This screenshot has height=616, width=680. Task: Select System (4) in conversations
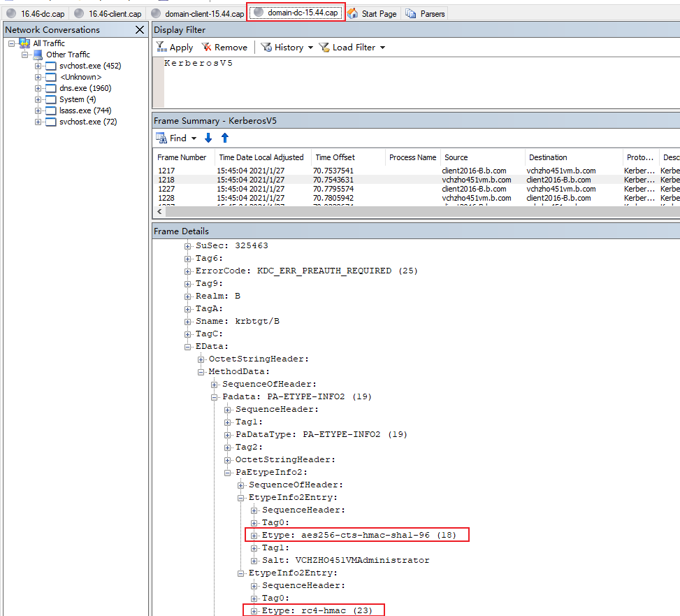tap(78, 99)
